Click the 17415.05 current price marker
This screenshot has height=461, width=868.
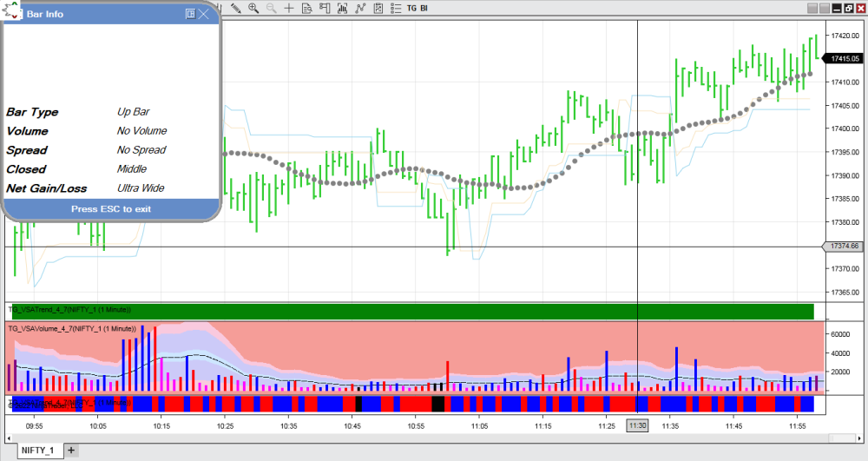(843, 59)
